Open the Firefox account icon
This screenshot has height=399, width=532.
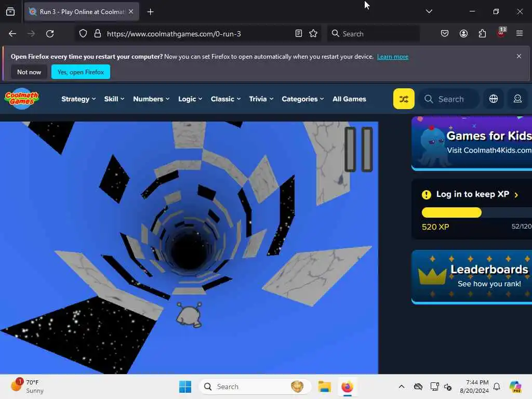[x=463, y=34]
